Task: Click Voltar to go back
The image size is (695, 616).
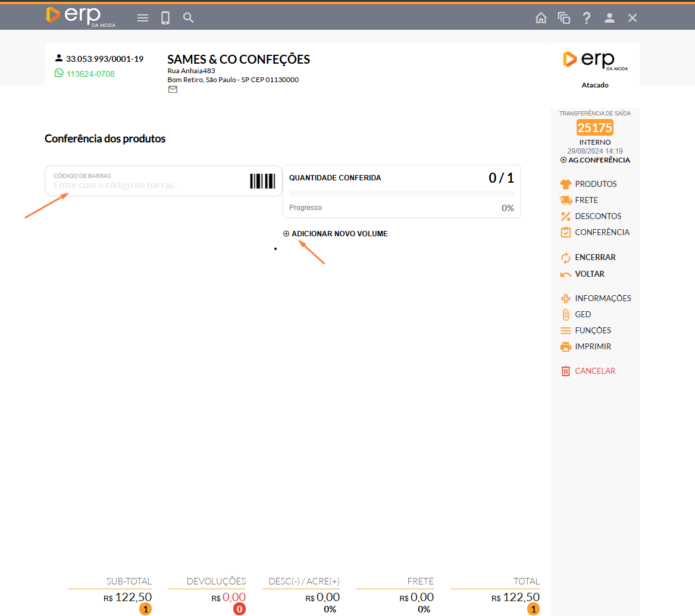Action: click(589, 274)
